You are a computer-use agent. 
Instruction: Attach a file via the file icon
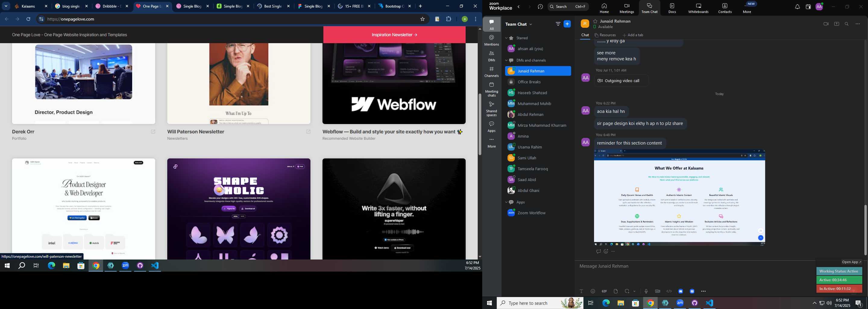tap(616, 291)
